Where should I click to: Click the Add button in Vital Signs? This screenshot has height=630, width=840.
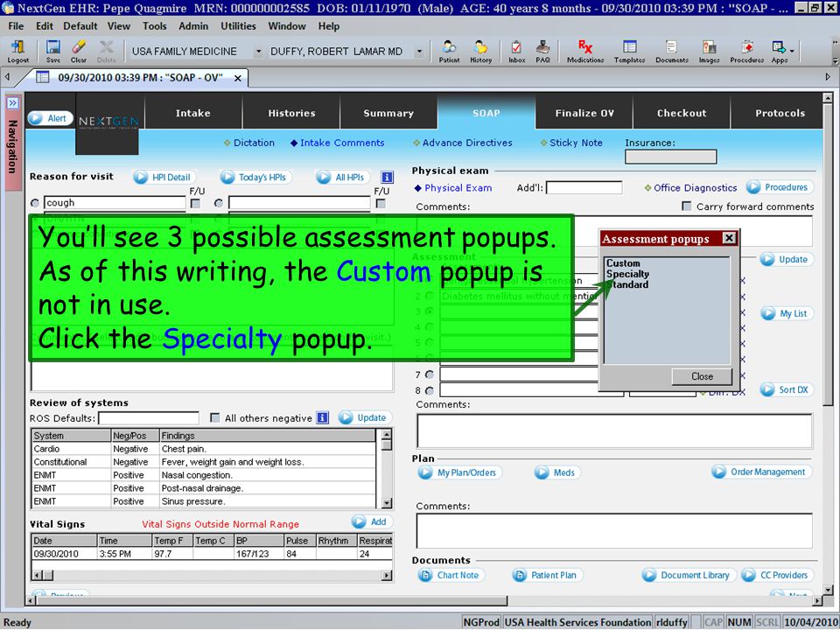373,521
